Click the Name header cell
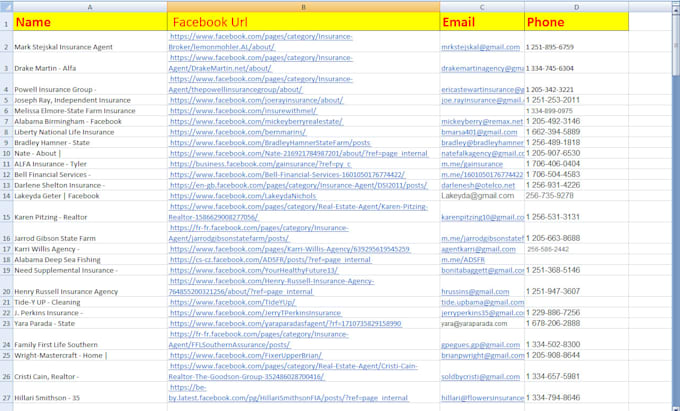The width and height of the screenshot is (680, 411). 90,22
